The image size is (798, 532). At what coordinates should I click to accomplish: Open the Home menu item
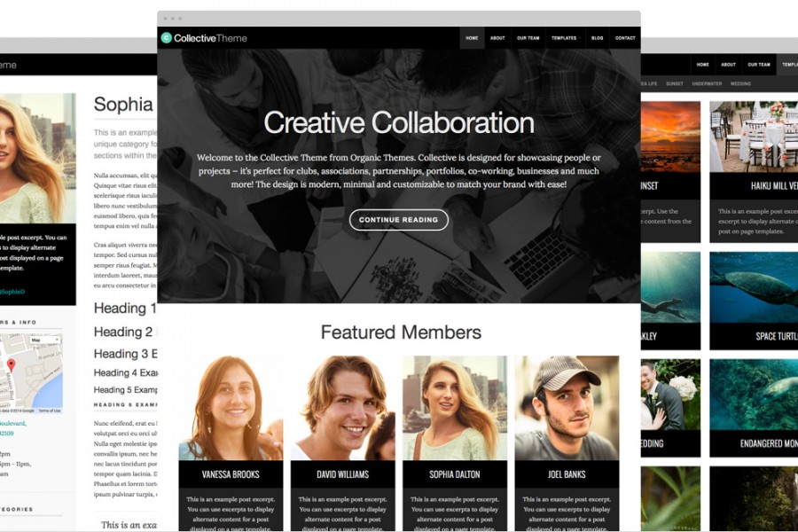(x=472, y=37)
